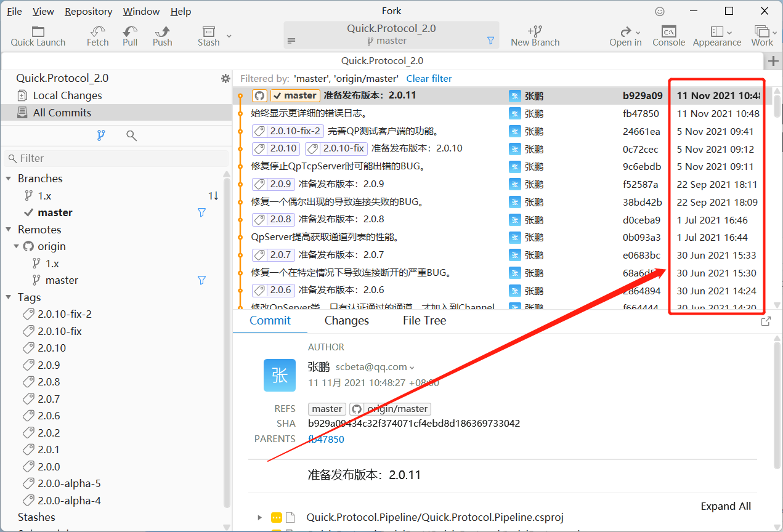Open the Repository menu
Image resolution: width=783 pixels, height=532 pixels.
pyautogui.click(x=88, y=11)
